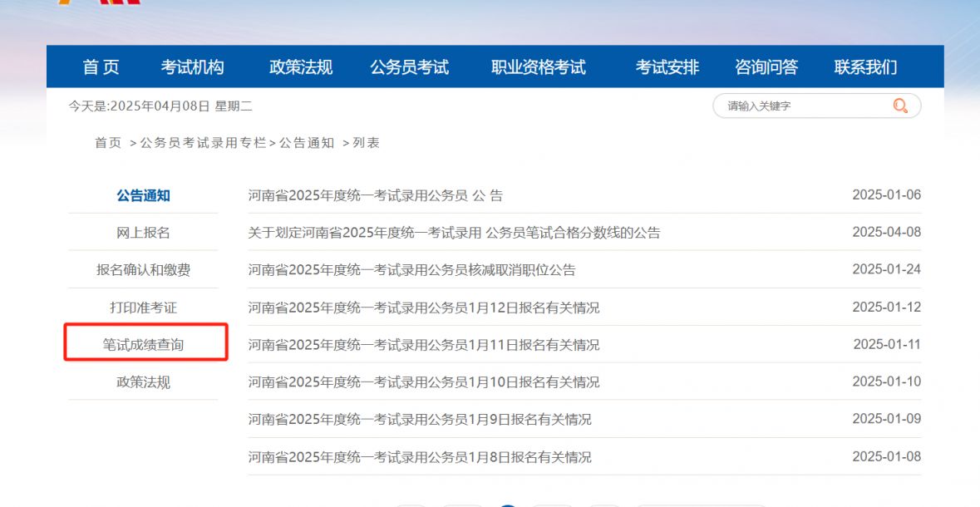Open the 咨询问答 navigation item
980x507 pixels.
pos(766,67)
